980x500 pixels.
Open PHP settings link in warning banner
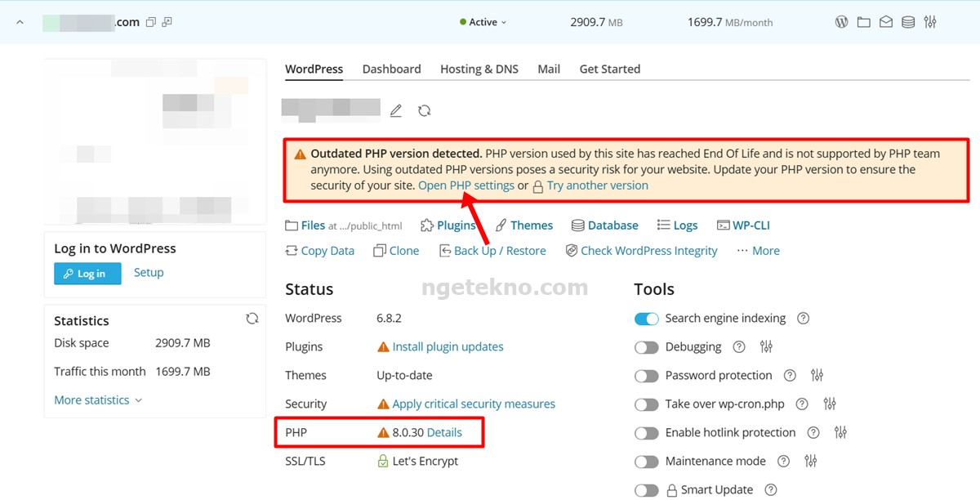pyautogui.click(x=466, y=185)
